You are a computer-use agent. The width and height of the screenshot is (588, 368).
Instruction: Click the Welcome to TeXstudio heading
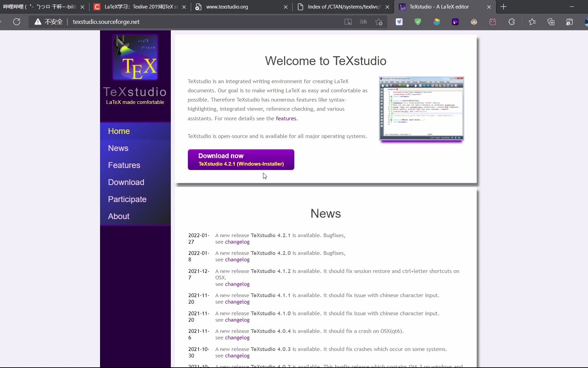[326, 61]
